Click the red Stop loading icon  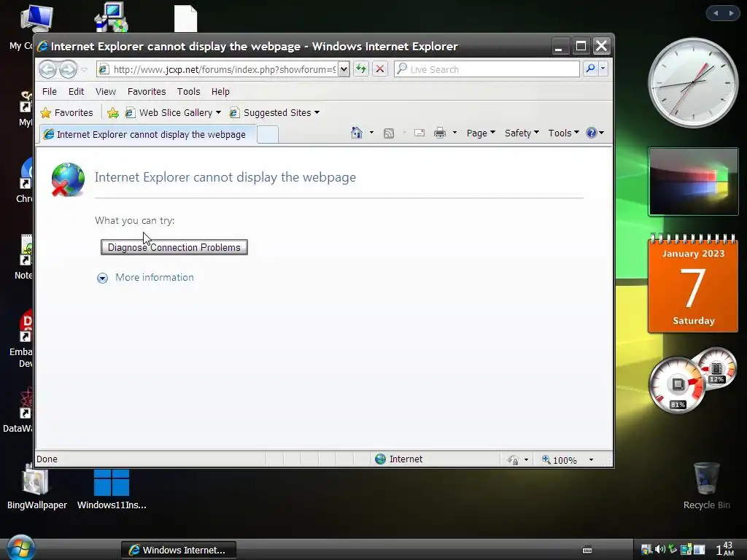point(379,69)
